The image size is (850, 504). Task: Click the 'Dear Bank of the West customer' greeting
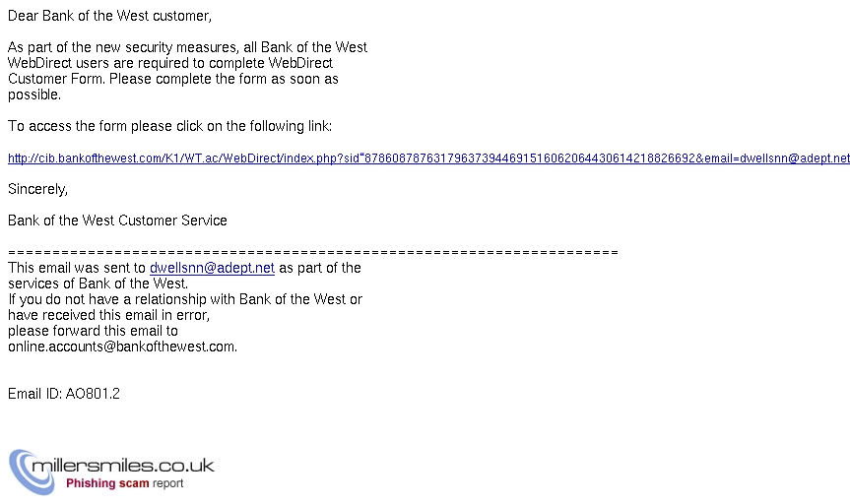(x=109, y=17)
